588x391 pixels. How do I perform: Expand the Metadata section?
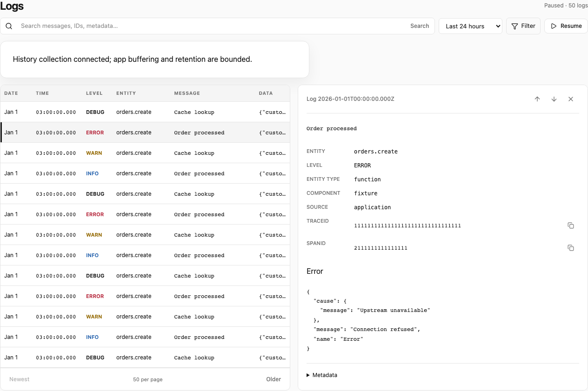322,375
